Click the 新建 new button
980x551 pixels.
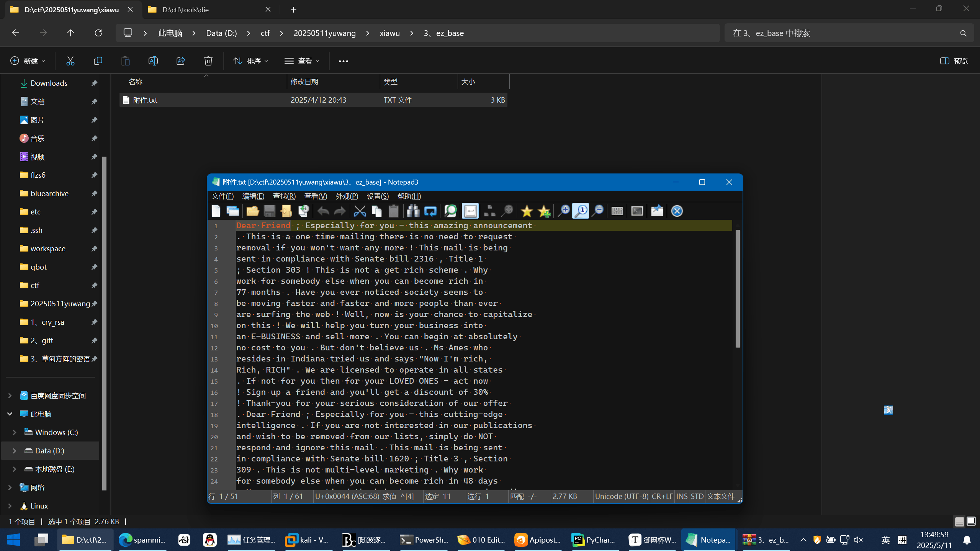point(28,61)
